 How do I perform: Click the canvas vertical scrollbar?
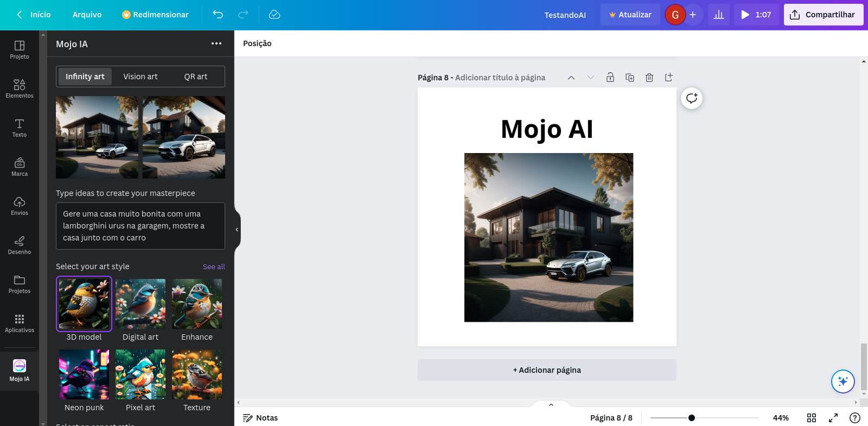tap(864, 367)
